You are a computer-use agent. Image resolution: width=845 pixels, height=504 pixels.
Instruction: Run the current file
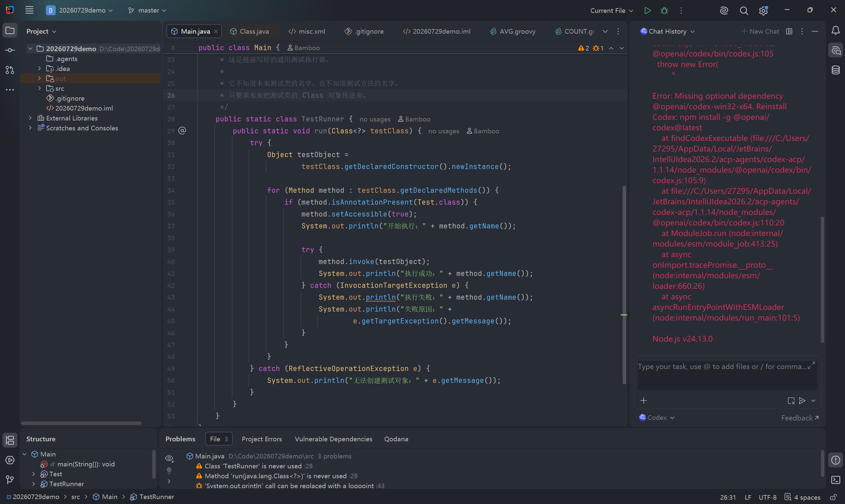[x=647, y=11]
